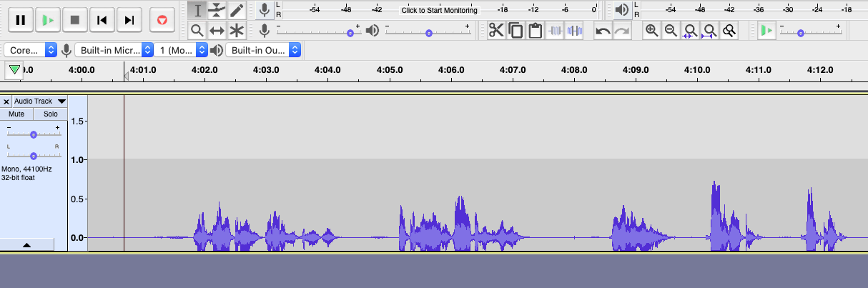This screenshot has height=288, width=868.
Task: Open the Audio Track name dropdown menu
Action: (39, 101)
